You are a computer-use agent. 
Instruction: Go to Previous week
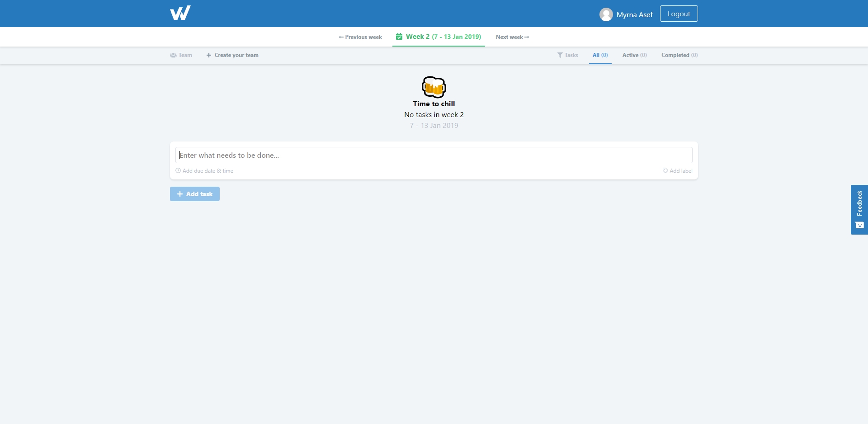click(x=360, y=37)
